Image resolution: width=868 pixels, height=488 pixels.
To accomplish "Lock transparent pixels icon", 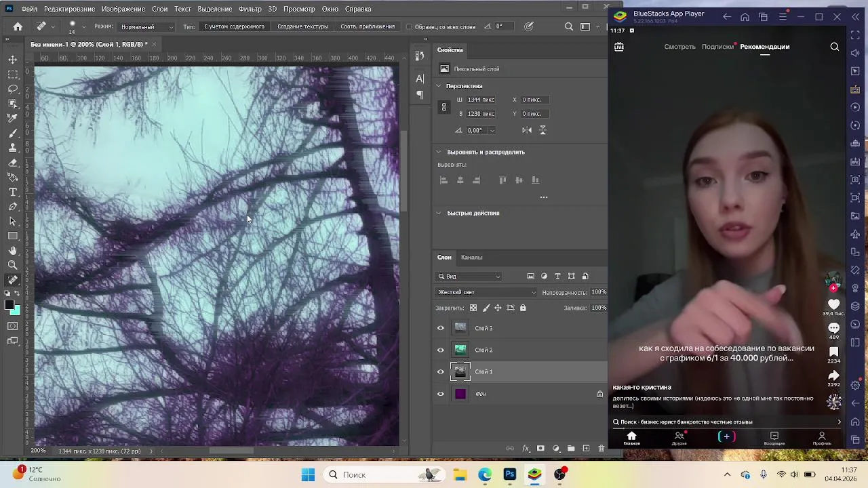I will click(473, 308).
